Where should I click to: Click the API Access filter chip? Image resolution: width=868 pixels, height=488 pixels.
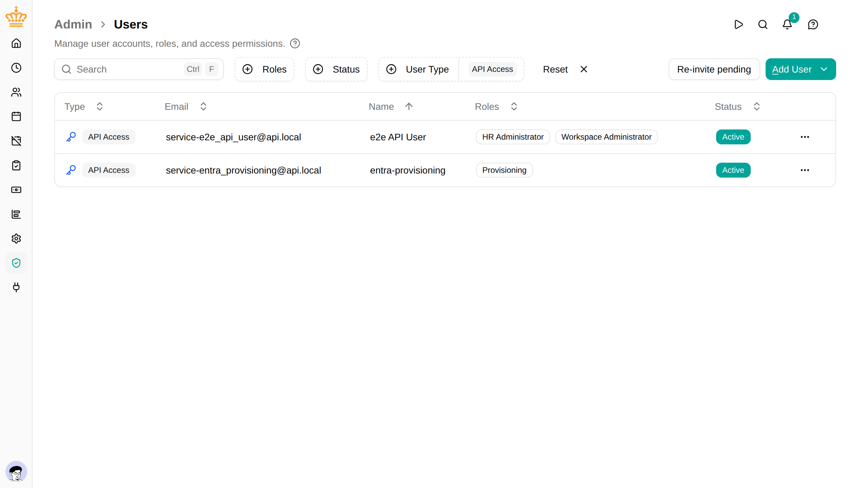[x=492, y=69]
